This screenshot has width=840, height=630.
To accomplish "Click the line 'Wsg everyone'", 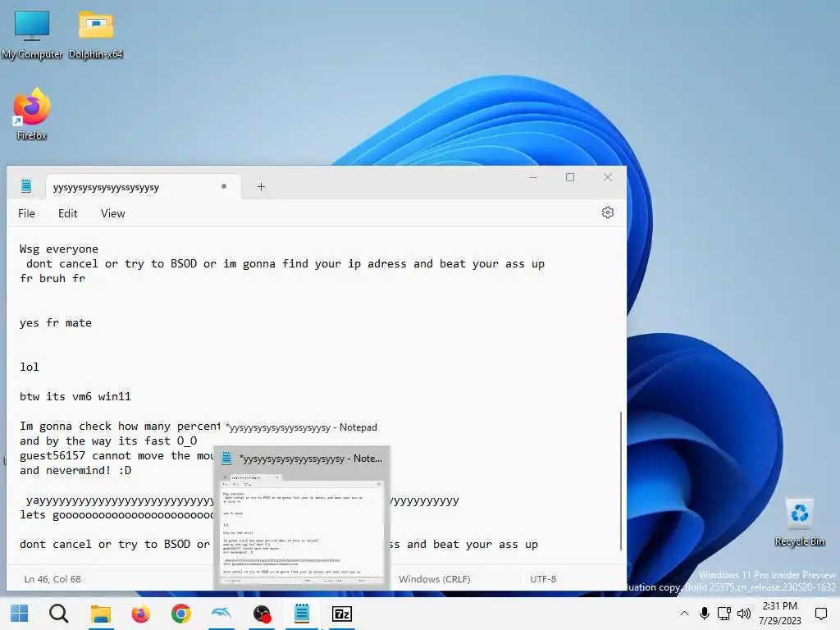I will click(59, 249).
